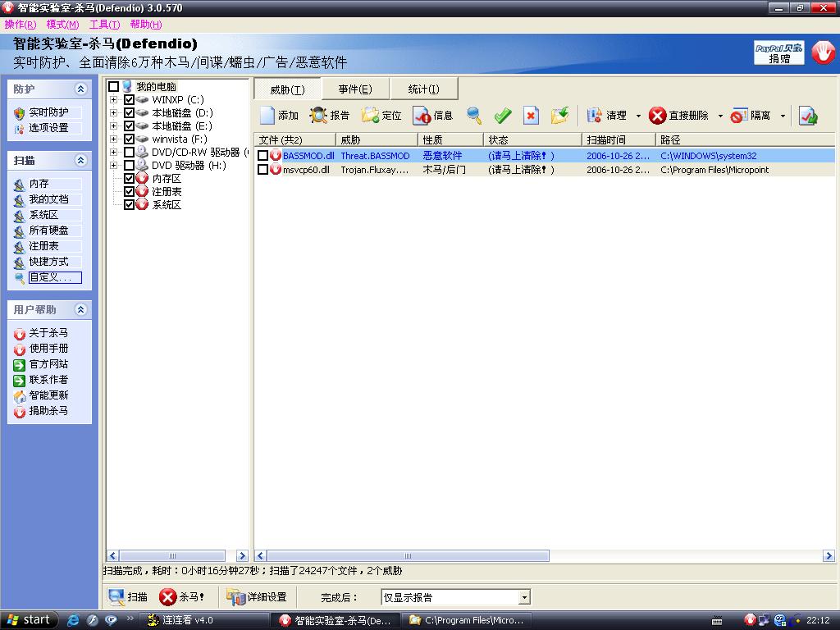Viewport: 840px width, 630px height.
Task: Click the 隔离 (Quarantine) toolbar icon
Action: (x=739, y=115)
